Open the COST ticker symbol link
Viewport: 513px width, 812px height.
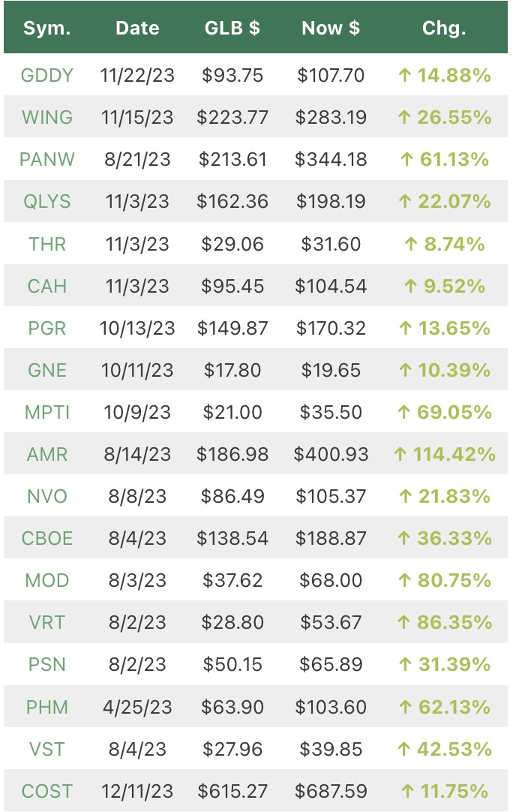(x=47, y=791)
